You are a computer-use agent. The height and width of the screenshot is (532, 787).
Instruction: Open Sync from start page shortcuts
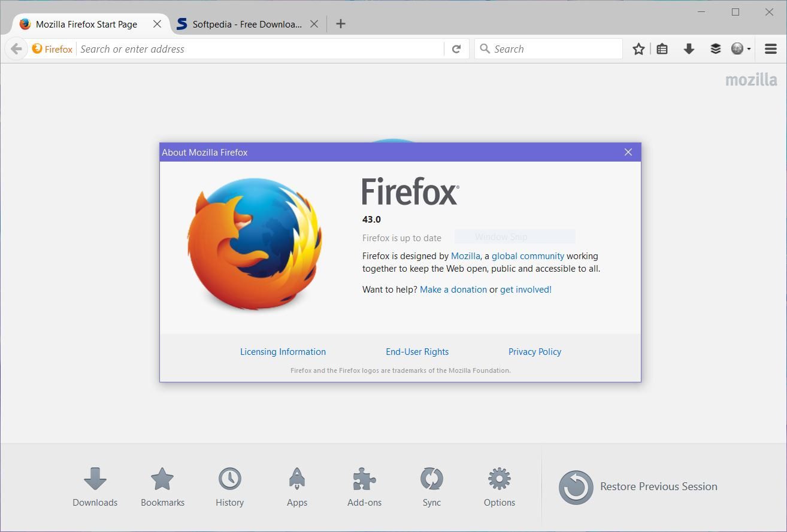tap(431, 487)
